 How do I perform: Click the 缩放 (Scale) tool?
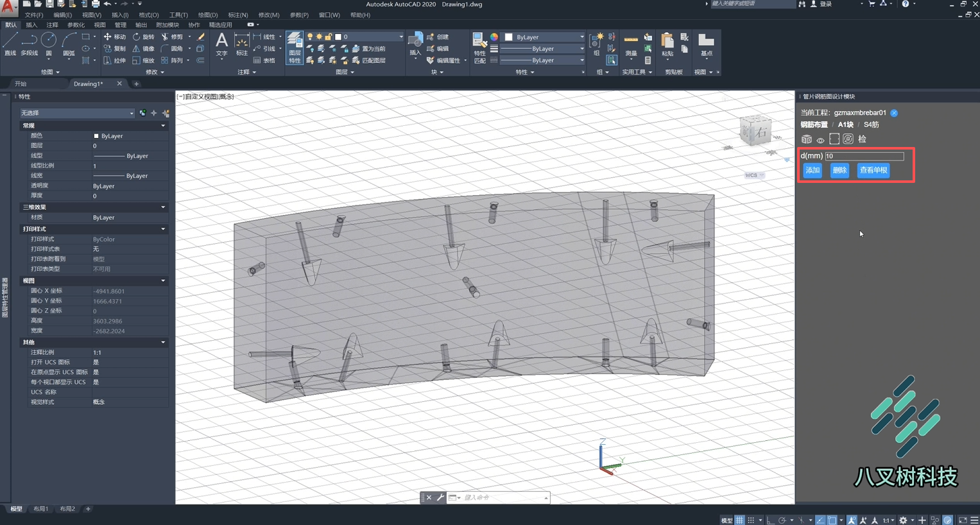(143, 60)
